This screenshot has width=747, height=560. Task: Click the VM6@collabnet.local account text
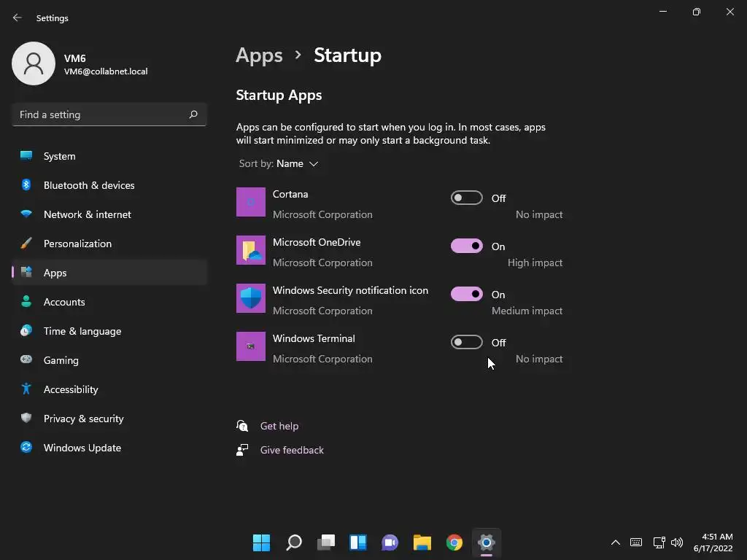106,71
